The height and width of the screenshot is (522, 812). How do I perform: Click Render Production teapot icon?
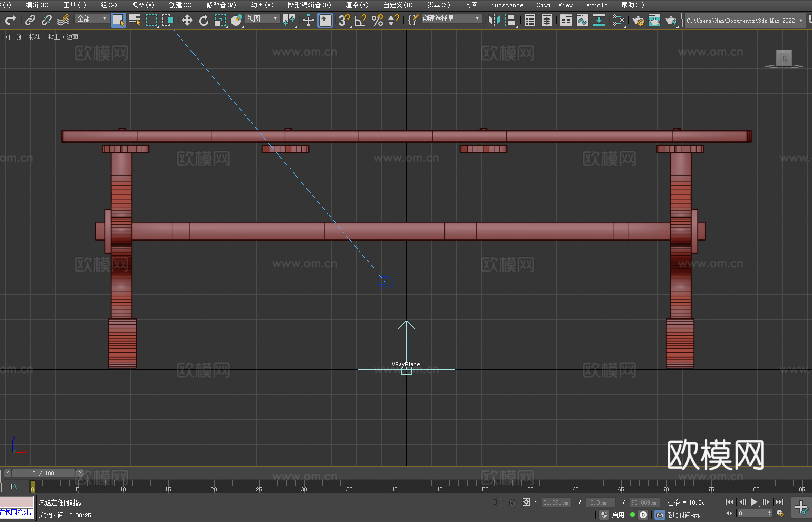pos(671,20)
